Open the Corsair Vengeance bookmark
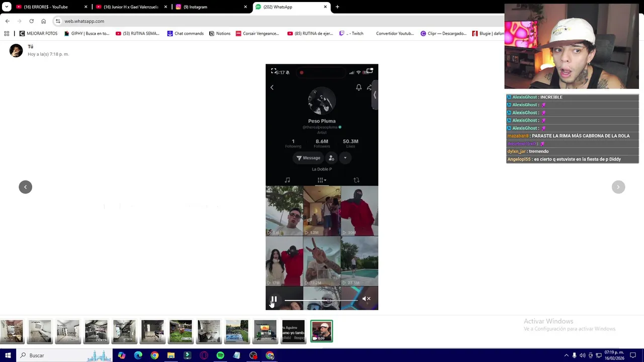 [x=257, y=34]
